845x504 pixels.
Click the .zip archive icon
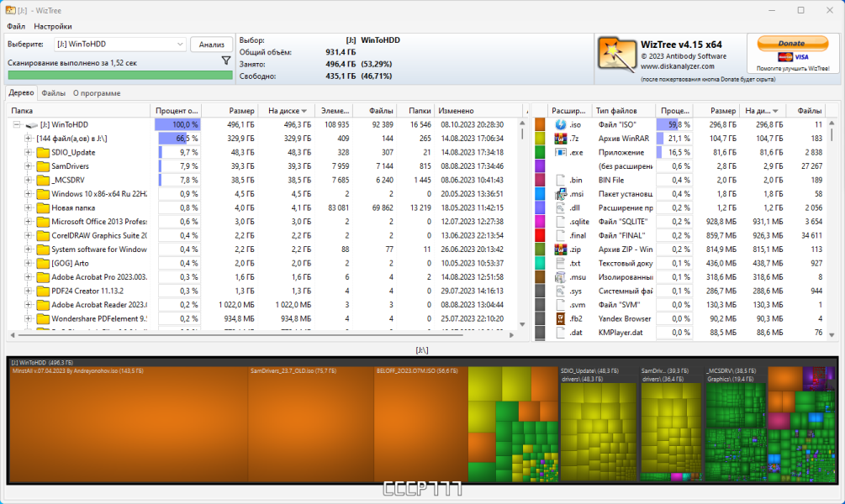[561, 249]
